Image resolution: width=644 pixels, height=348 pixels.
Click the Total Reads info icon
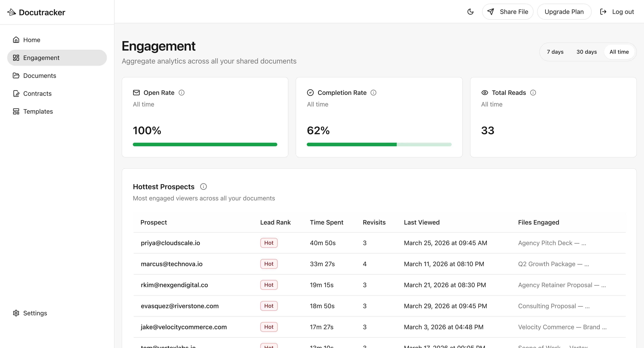click(533, 93)
